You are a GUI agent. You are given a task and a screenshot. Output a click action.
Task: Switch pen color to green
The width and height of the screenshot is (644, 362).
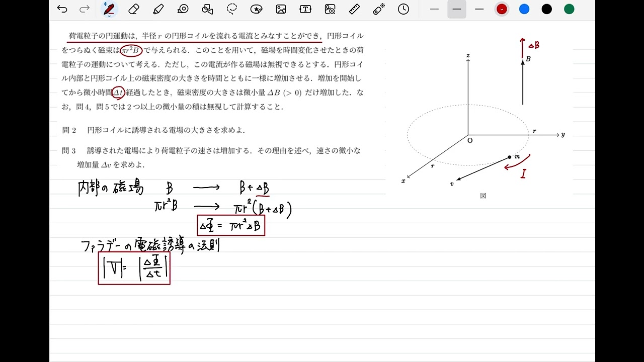click(569, 9)
